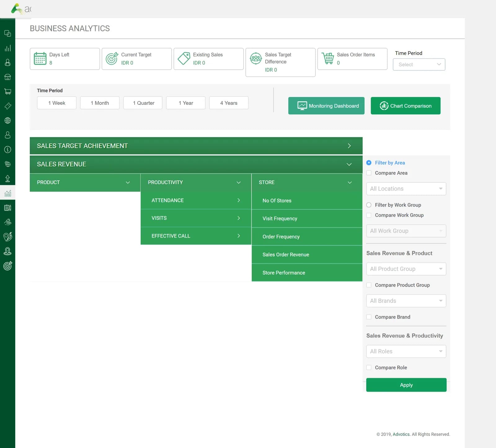Choose the 1 Month time period

100,103
